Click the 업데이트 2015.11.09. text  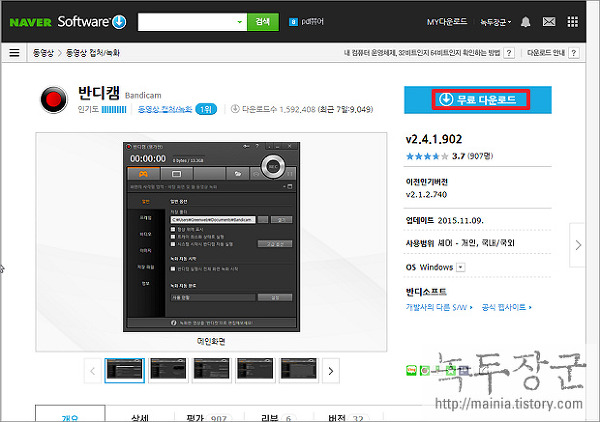[444, 220]
